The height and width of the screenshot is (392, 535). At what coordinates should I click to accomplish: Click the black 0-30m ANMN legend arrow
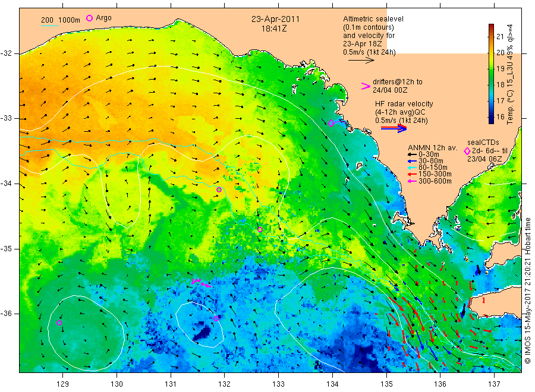pyautogui.click(x=412, y=154)
